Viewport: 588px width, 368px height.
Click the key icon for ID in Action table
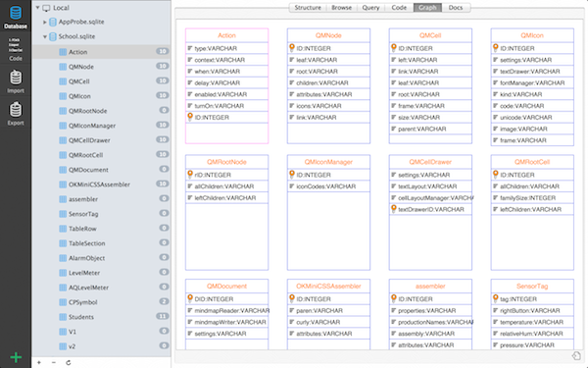[190, 117]
